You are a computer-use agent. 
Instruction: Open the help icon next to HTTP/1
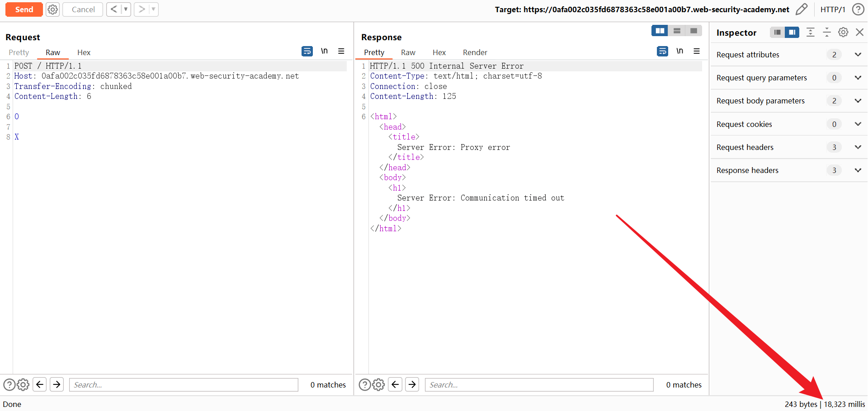pos(858,9)
